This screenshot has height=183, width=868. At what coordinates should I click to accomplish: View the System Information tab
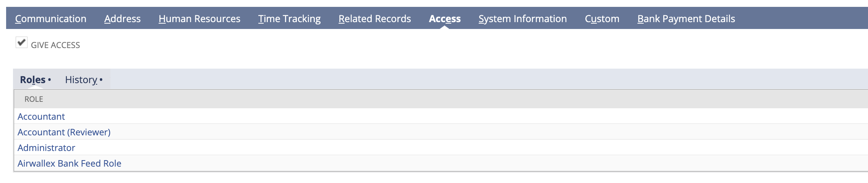(x=522, y=19)
